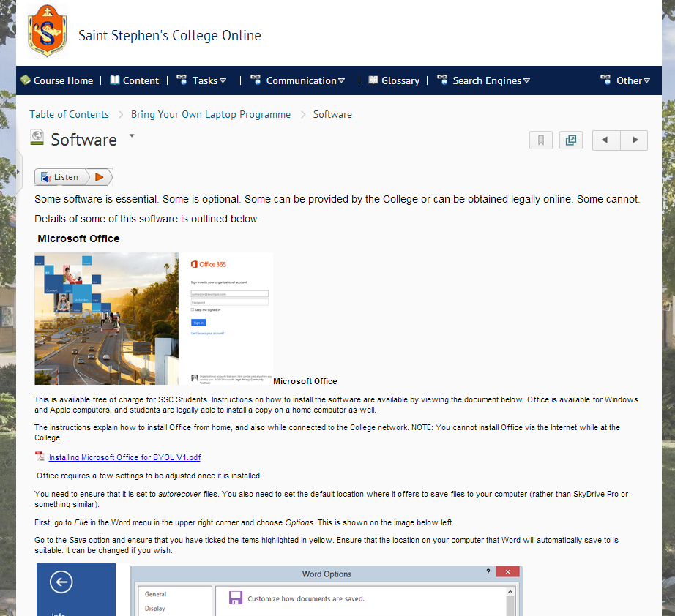
Task: Go to the previous topic arrow
Action: (605, 140)
